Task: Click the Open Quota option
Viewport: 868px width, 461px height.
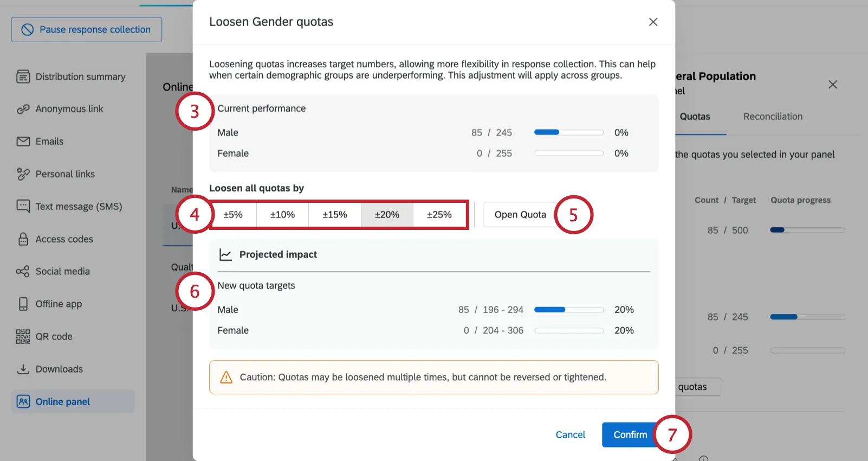Action: tap(520, 214)
